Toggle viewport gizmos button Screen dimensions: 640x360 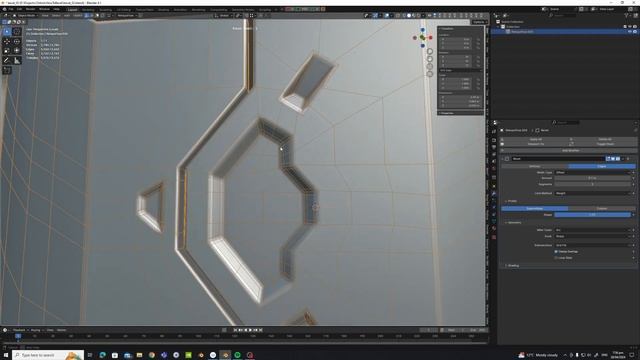[376, 16]
